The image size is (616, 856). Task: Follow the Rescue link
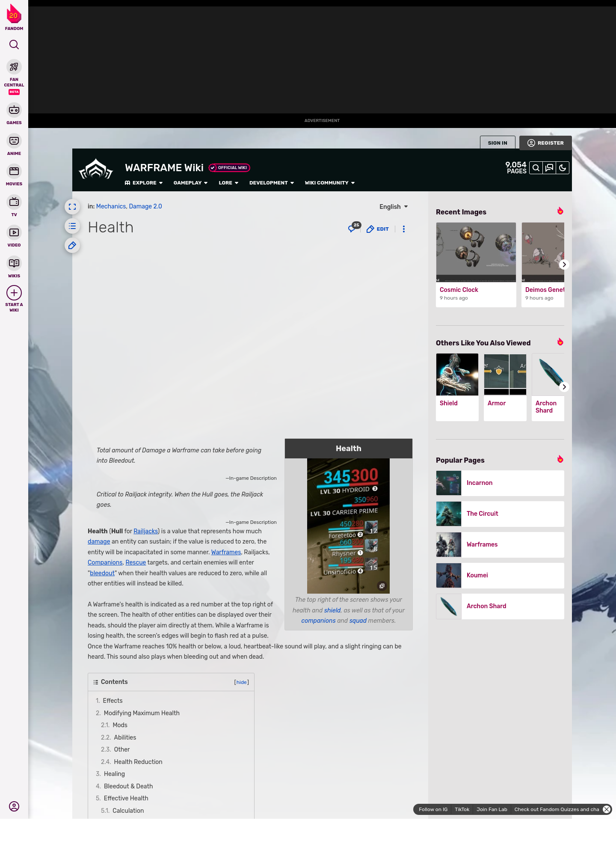[136, 562]
